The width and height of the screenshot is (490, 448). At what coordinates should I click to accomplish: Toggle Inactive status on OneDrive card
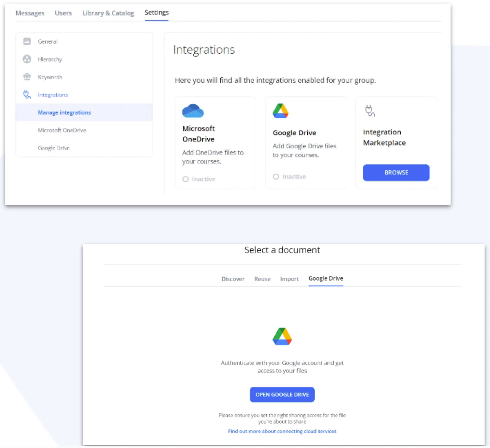click(199, 179)
